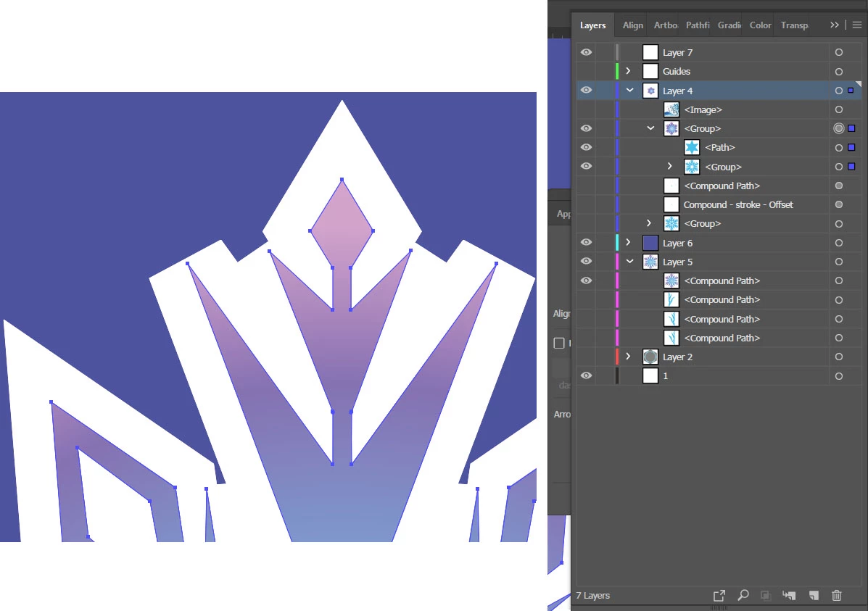Click the top anchor point of the diamond shape
The image size is (868, 611).
click(x=342, y=179)
